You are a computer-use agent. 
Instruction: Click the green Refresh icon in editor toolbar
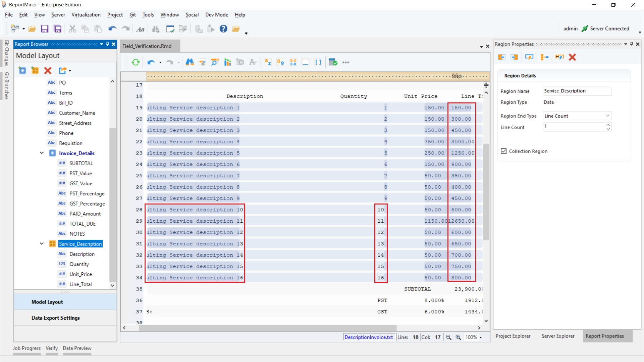[136, 62]
